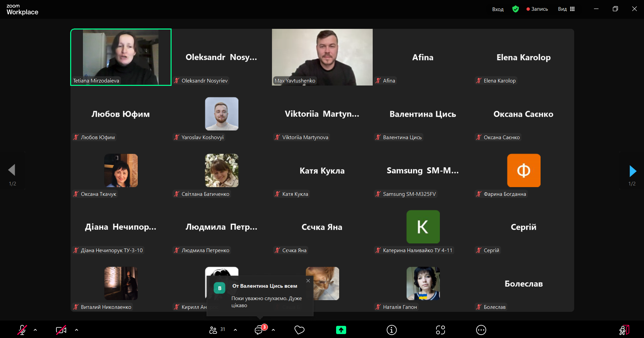Select Max Yavtushenko's video tile

click(322, 57)
